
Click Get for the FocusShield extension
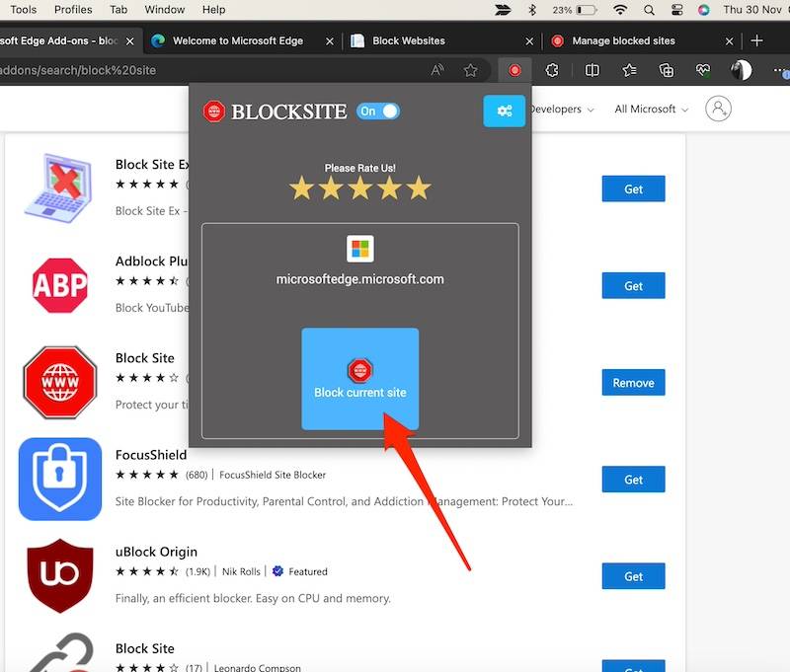click(x=633, y=480)
